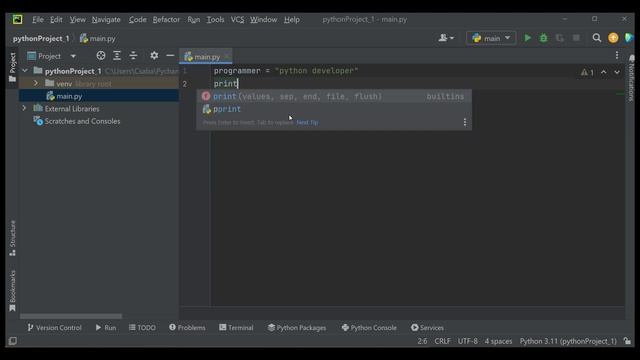This screenshot has height=360, width=640.
Task: Start debugging with the bug icon
Action: point(543,38)
